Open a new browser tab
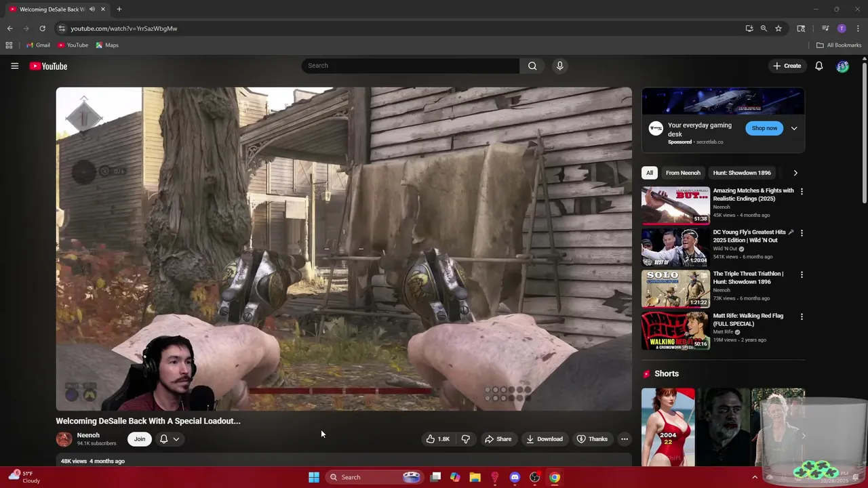 pos(119,9)
